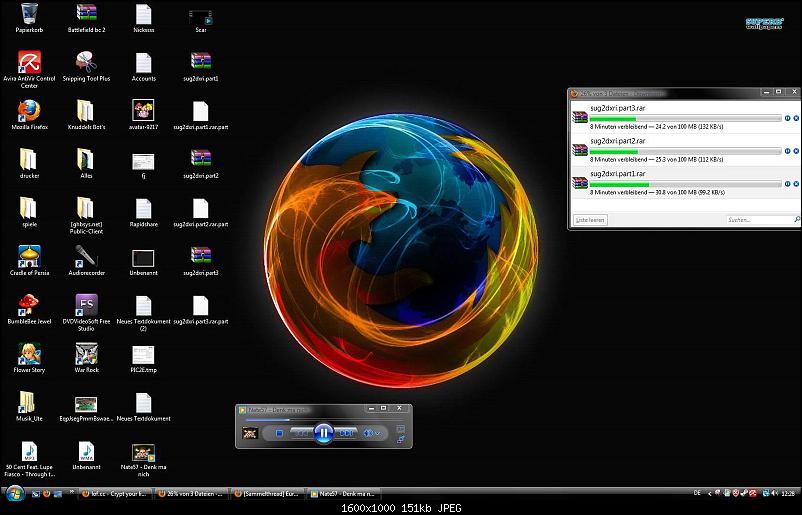Select the sug2dxri.part3.rar download row name

click(x=617, y=108)
